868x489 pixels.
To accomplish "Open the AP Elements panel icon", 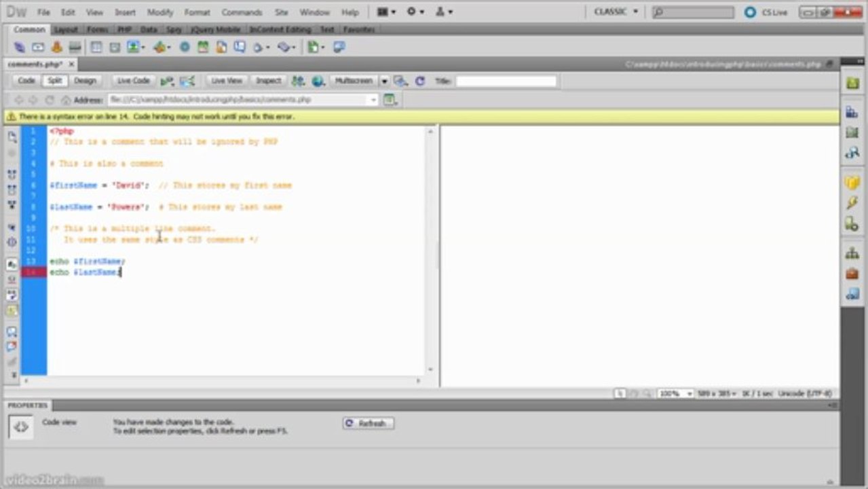I will coord(852,132).
